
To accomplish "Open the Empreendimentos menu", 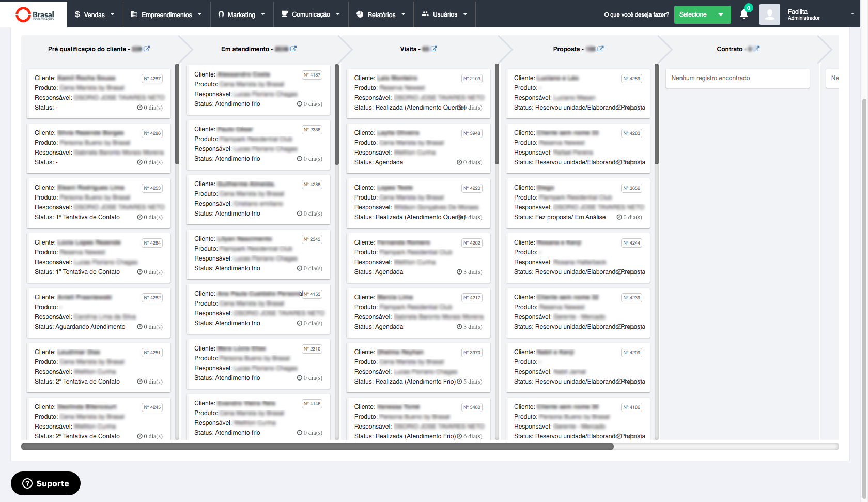I will click(166, 14).
